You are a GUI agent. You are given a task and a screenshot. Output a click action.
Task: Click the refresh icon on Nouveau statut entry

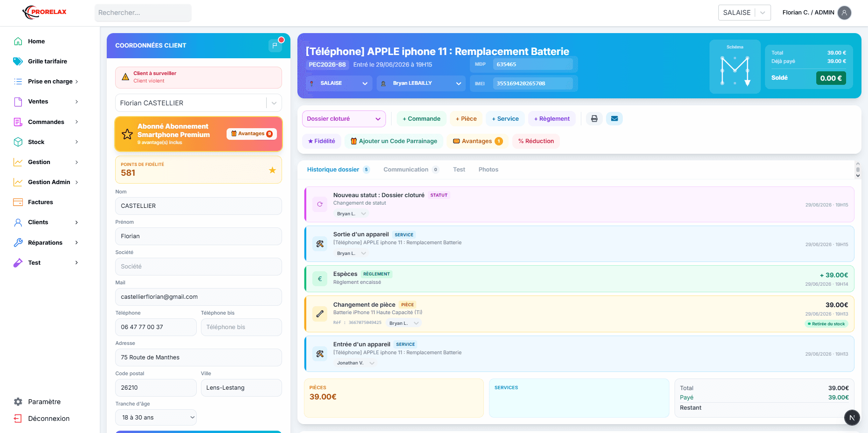pos(320,204)
